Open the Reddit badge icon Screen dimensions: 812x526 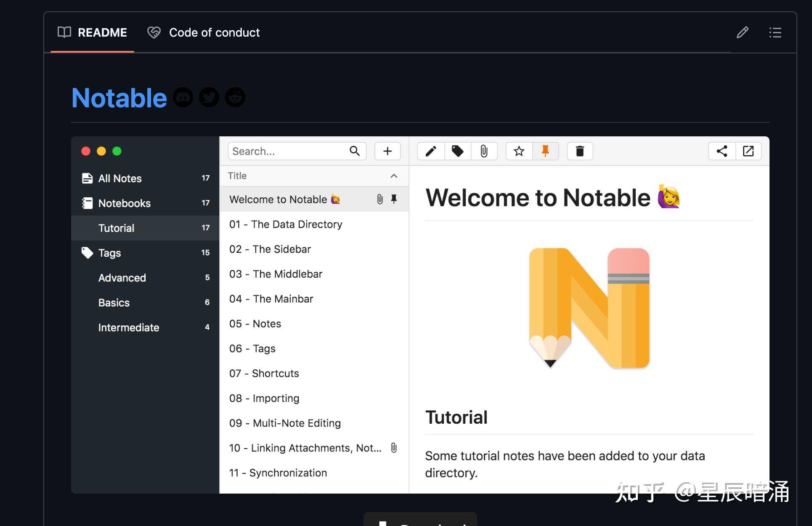(x=235, y=98)
